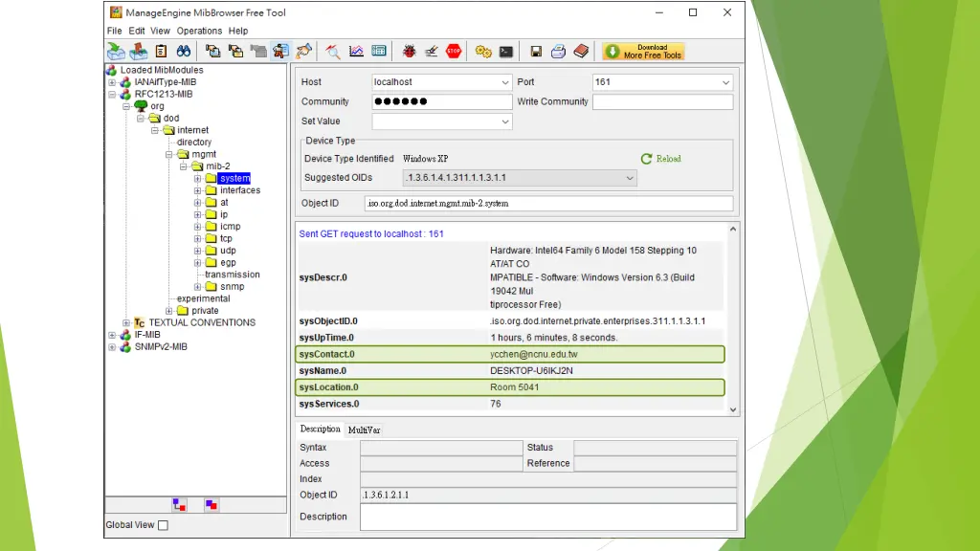Click the Community password field
980x551 pixels.
click(442, 101)
